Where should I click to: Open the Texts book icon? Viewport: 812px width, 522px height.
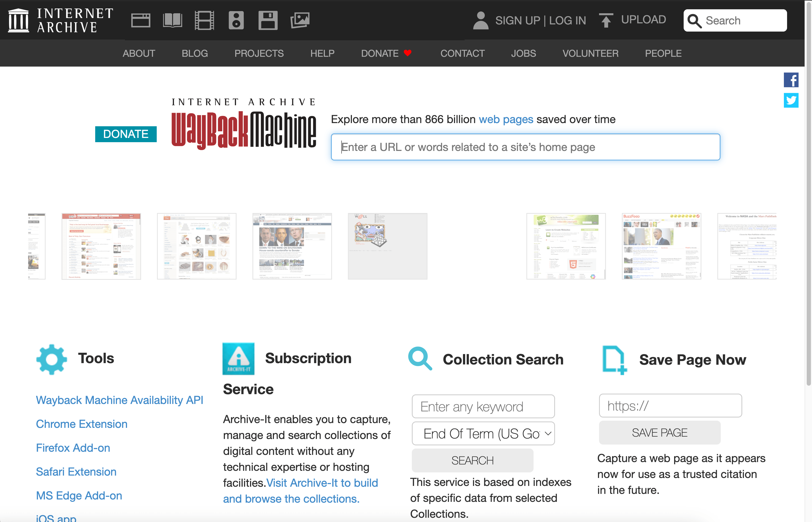[x=172, y=20]
